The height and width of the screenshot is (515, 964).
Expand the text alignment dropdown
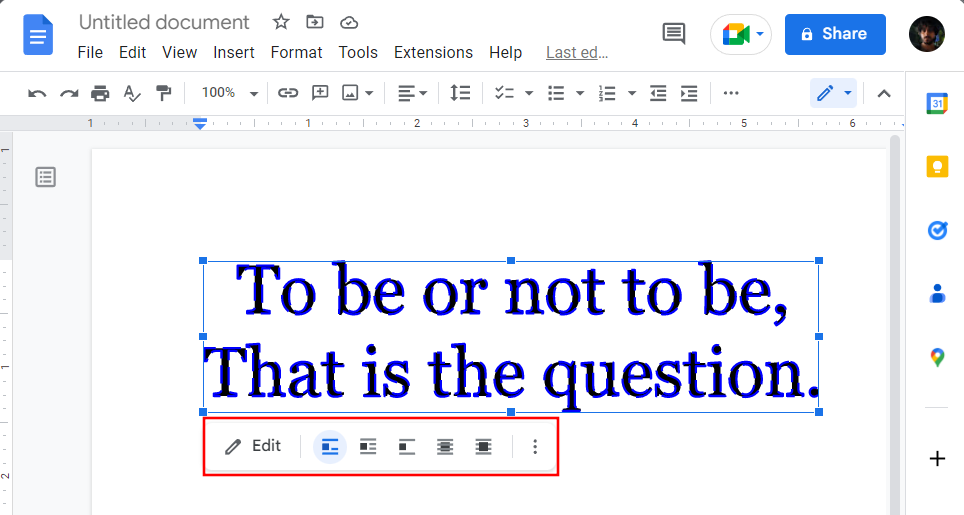tap(412, 93)
